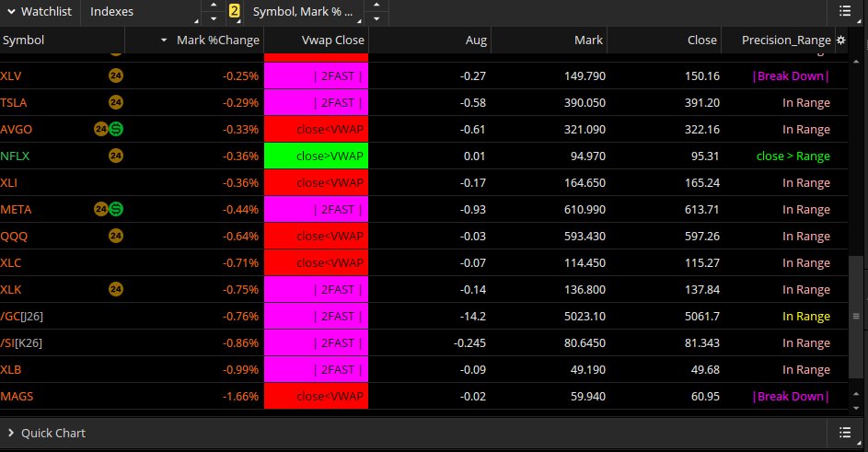The width and height of the screenshot is (868, 452).
Task: Select the /SI[K26] futures symbol
Action: tap(21, 342)
